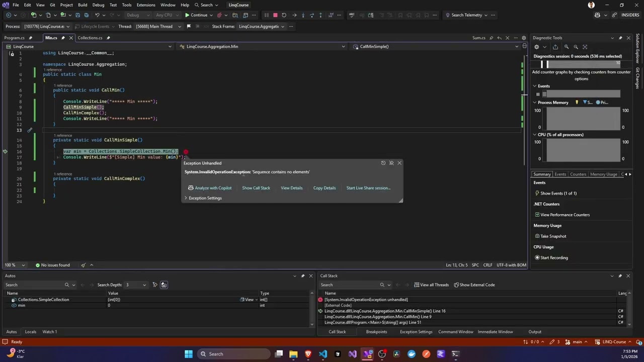Reset zoom in Diagnostic Tools
The height and width of the screenshot is (362, 644).
pyautogui.click(x=586, y=47)
